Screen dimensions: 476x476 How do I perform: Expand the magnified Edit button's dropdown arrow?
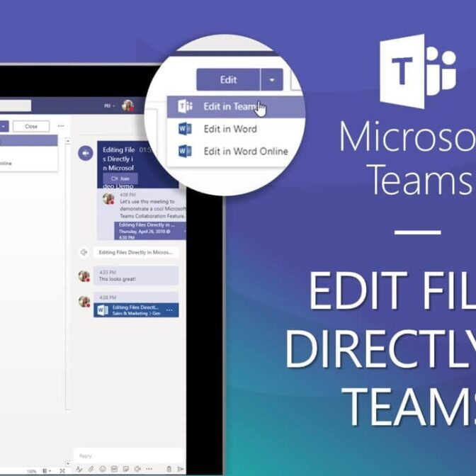[272, 80]
